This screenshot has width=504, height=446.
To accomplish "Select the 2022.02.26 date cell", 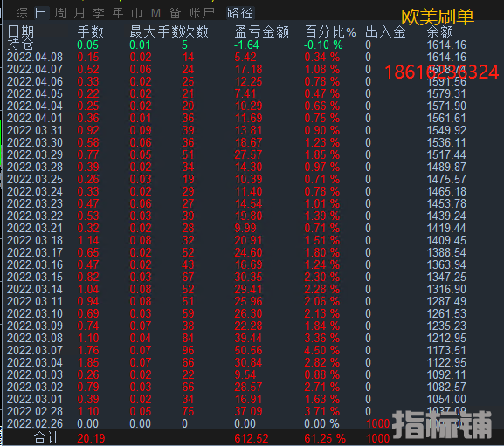I will click(x=35, y=423).
